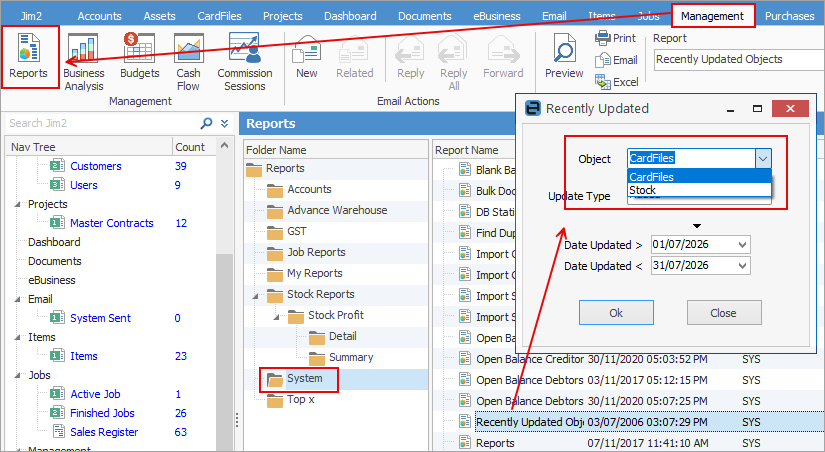Create New email from ribbon
Screen dimensions: 825x452
tap(307, 56)
